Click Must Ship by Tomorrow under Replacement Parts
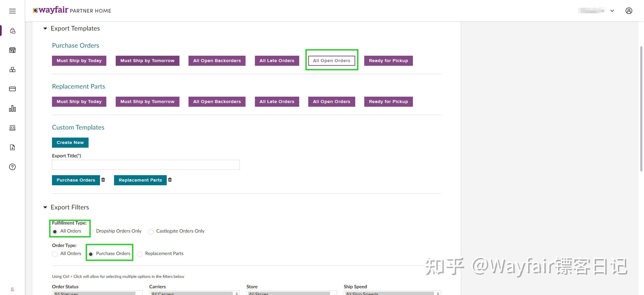Image resolution: width=644 pixels, height=295 pixels. coord(147,102)
